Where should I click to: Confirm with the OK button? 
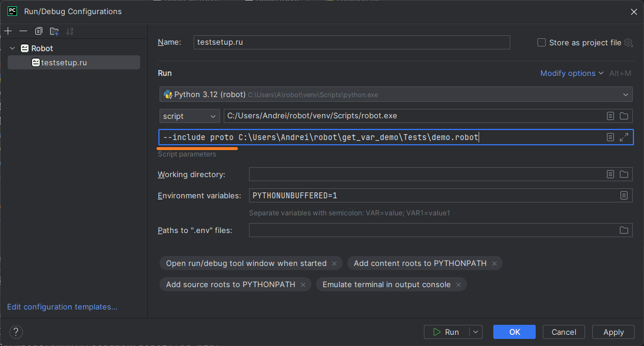514,332
